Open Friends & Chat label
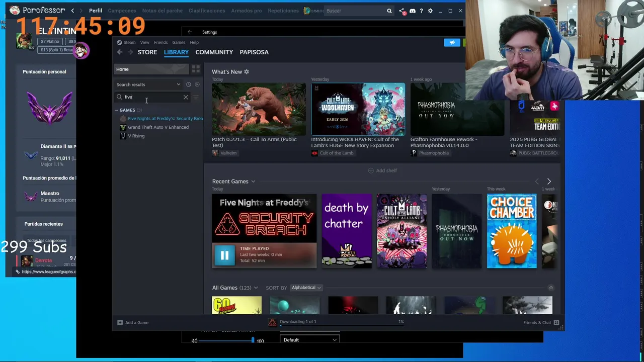Viewport: 644px width, 362px height. 537,323
